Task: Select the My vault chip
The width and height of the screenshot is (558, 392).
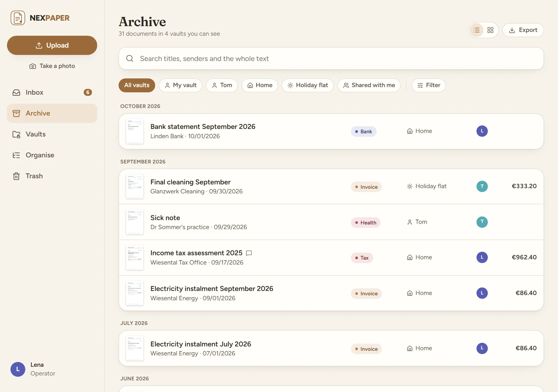Action: click(180, 85)
